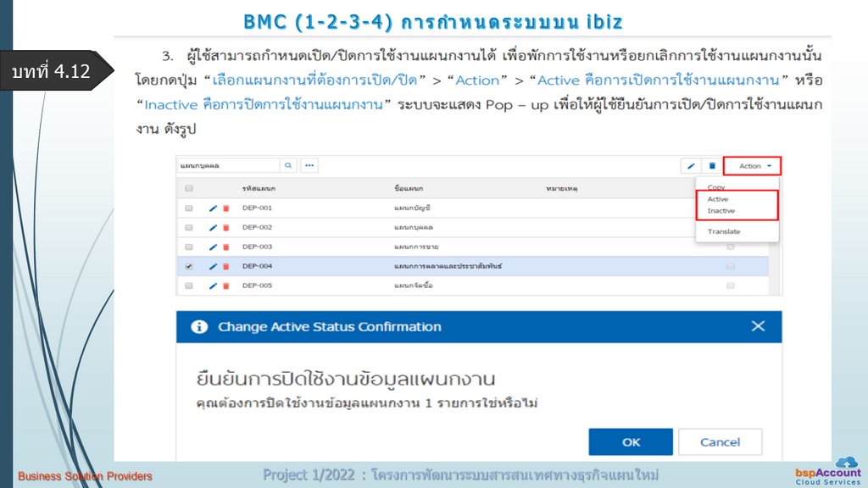Click the รหัสแผนก column header
This screenshot has width=868, height=488.
coord(259,189)
